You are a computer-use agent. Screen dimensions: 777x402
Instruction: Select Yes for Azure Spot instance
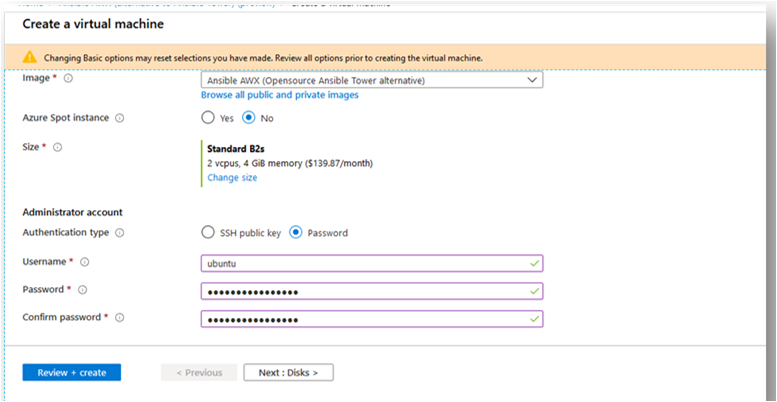click(207, 118)
